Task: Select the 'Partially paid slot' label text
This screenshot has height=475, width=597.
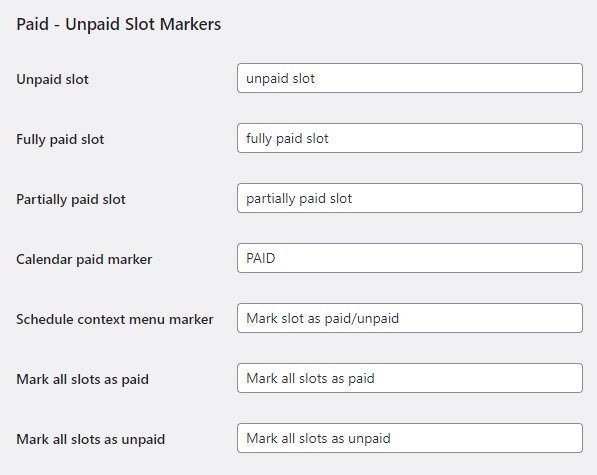Action: 71,199
